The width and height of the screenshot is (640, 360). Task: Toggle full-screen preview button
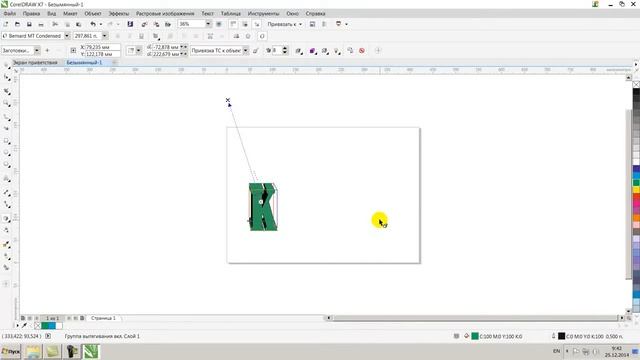click(x=219, y=24)
